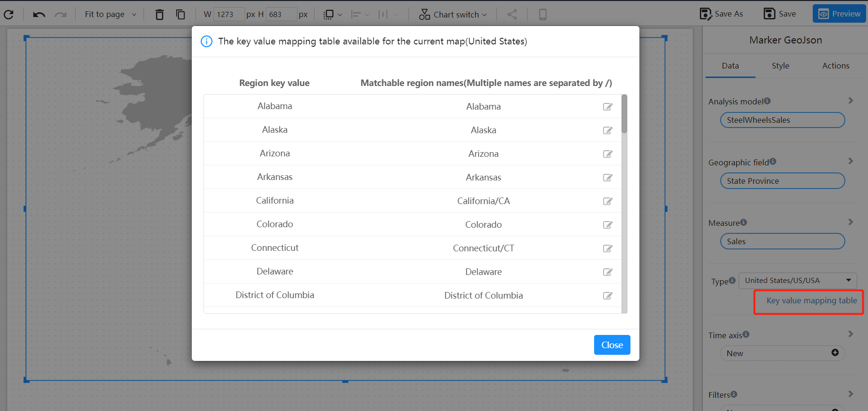Select the SteelWheelsSales analysis model pill
Screen dimensions: 868x411
pyautogui.click(x=782, y=120)
